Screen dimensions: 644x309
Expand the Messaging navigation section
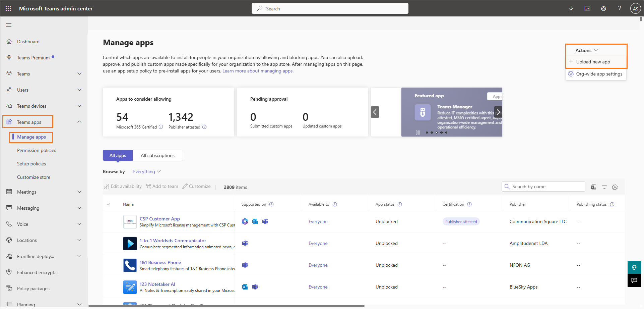click(79, 208)
